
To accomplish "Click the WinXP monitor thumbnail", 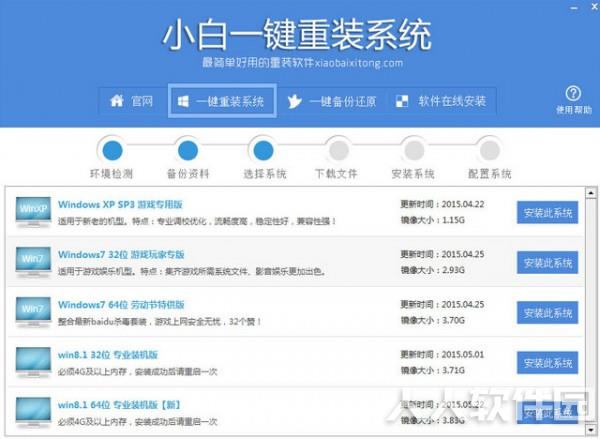I will [33, 212].
